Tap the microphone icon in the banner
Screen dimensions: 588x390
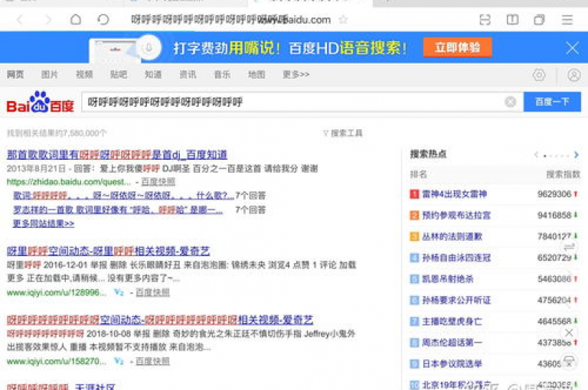coord(149,47)
